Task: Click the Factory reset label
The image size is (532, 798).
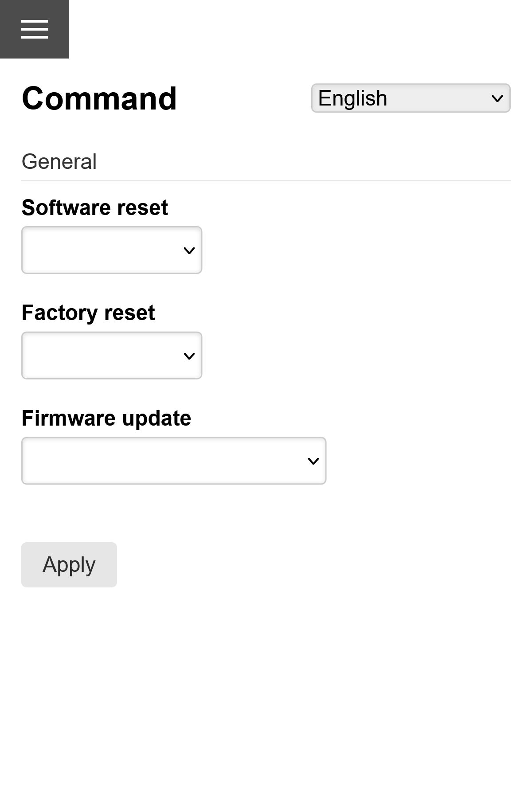Action: [x=88, y=313]
